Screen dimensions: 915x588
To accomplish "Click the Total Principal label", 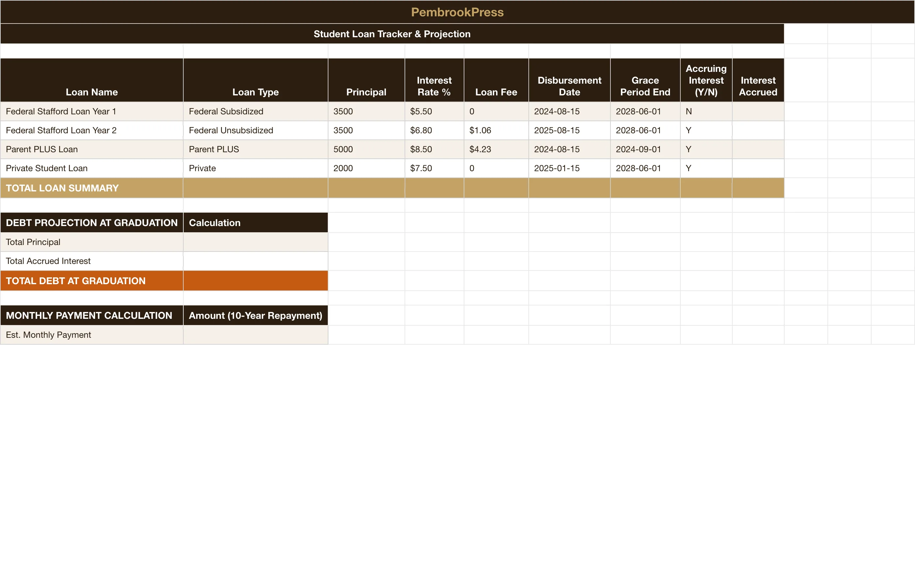I will 91,242.
